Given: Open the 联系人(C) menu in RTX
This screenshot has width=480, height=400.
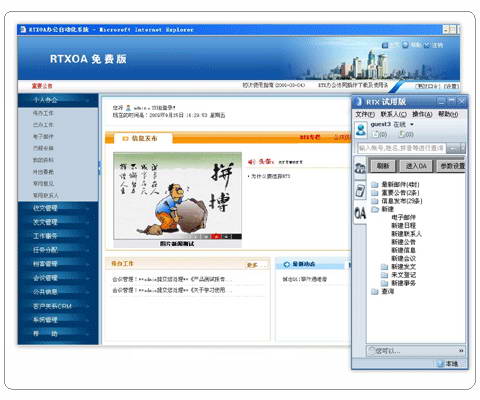Looking at the screenshot, I should point(393,114).
